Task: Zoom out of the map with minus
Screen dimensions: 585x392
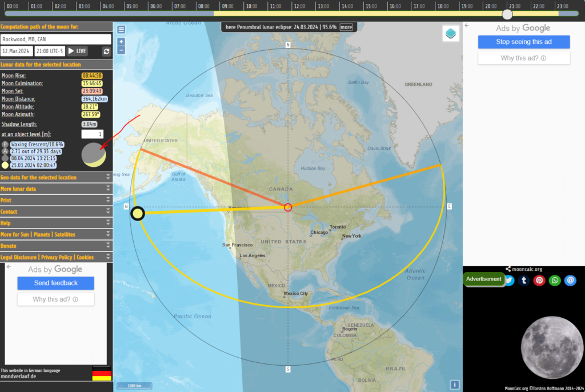Action: click(x=121, y=50)
